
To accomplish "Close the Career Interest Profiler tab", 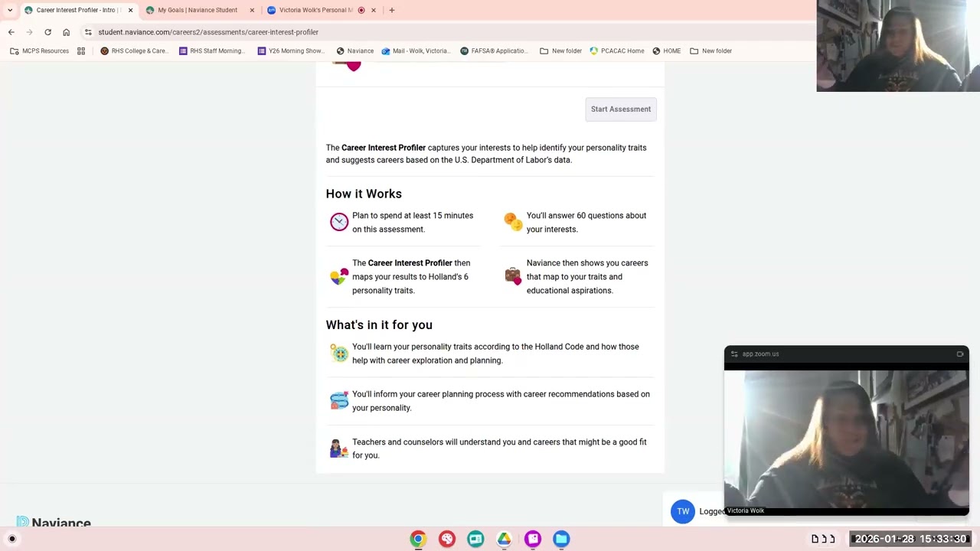I will click(130, 10).
